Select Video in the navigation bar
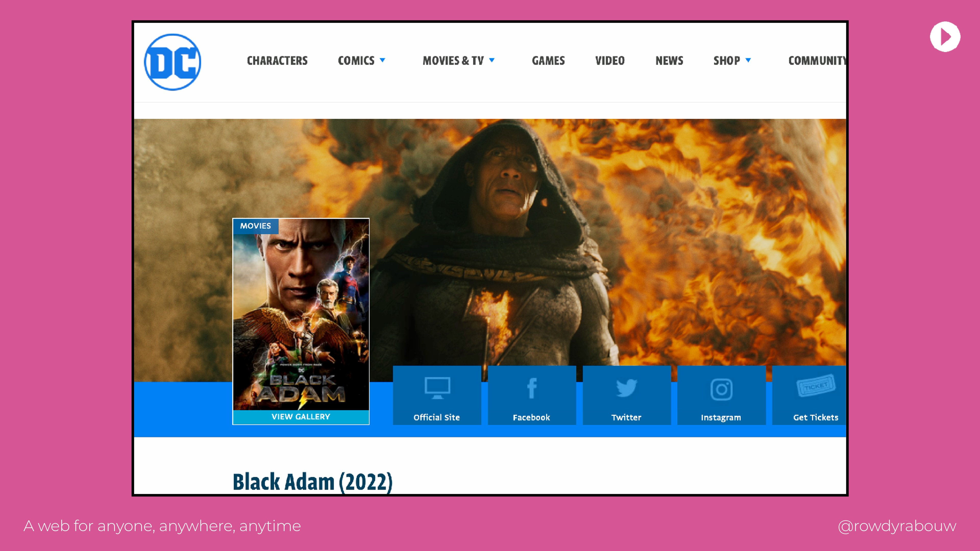This screenshot has height=551, width=980. point(609,60)
